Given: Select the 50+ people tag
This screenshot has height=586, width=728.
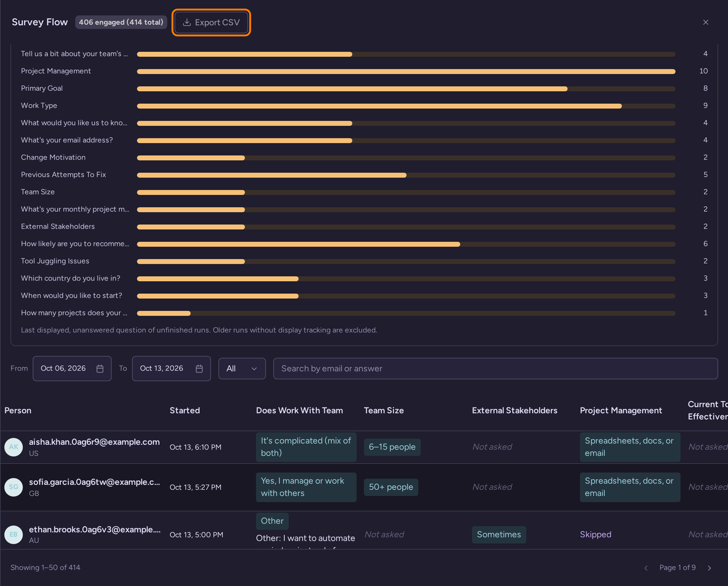Looking at the screenshot, I should [391, 487].
